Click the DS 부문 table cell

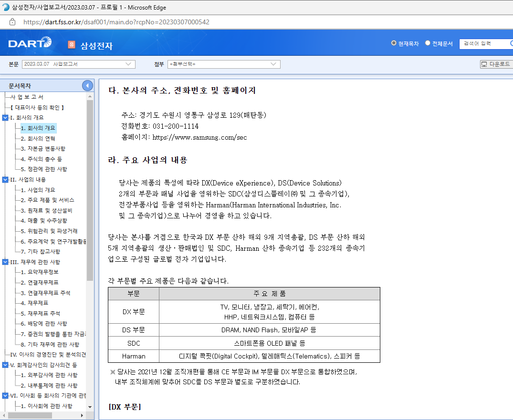(134, 330)
